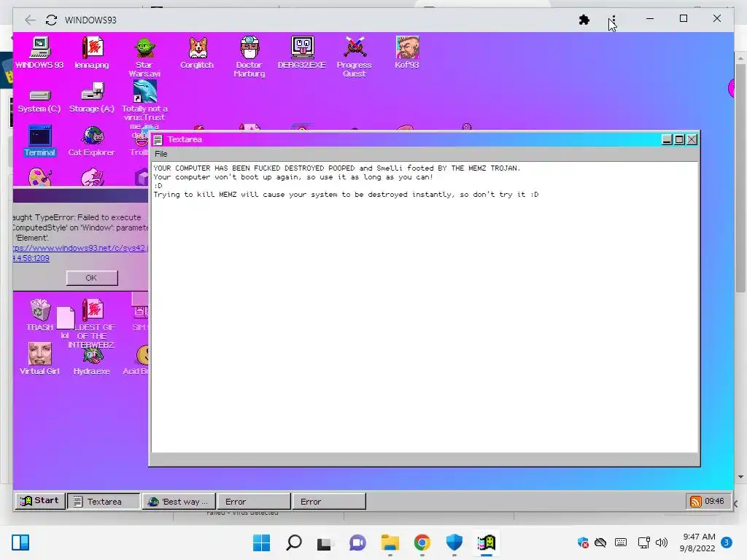Open the System (C:) drive icon

[x=39, y=101]
